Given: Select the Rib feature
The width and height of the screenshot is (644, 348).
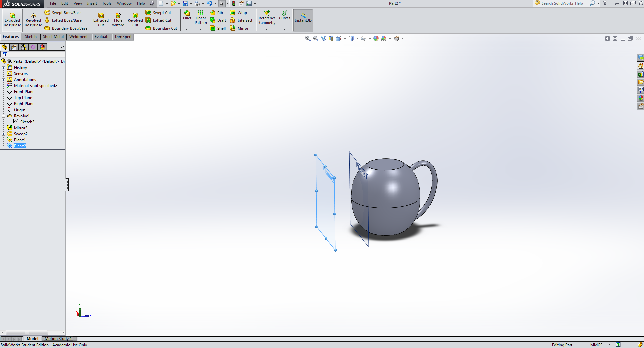Looking at the screenshot, I should [217, 13].
